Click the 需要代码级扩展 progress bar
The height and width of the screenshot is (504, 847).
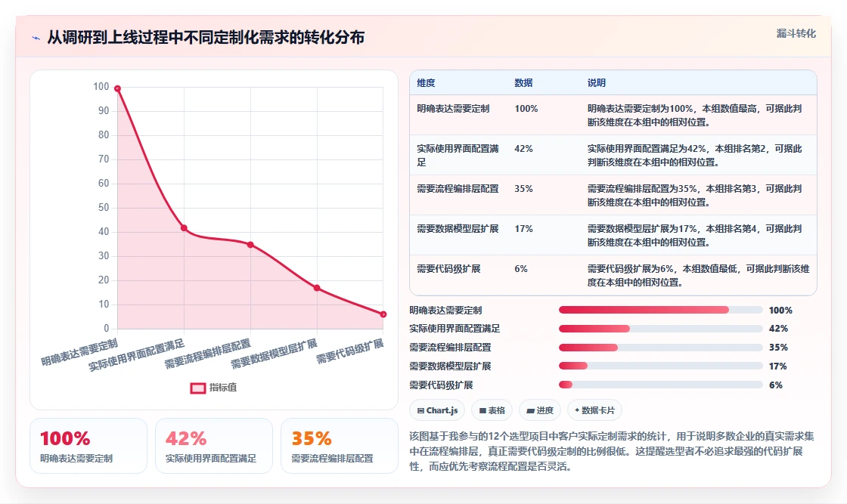(x=661, y=385)
